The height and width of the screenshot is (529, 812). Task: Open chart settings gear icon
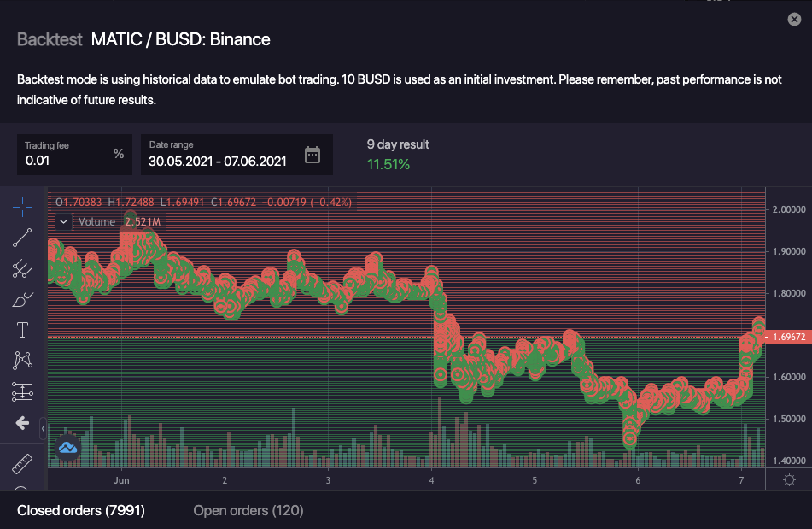click(789, 479)
